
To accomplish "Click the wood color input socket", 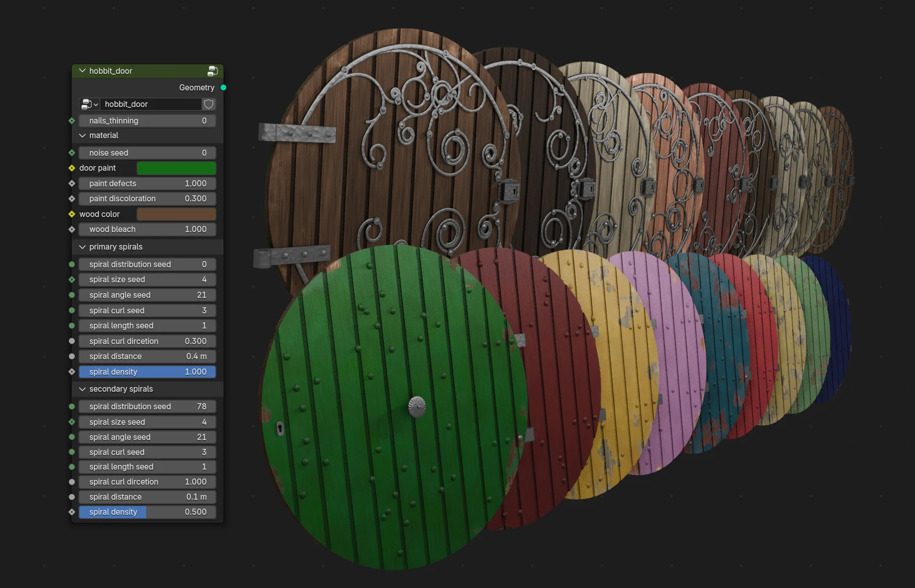I will click(72, 214).
